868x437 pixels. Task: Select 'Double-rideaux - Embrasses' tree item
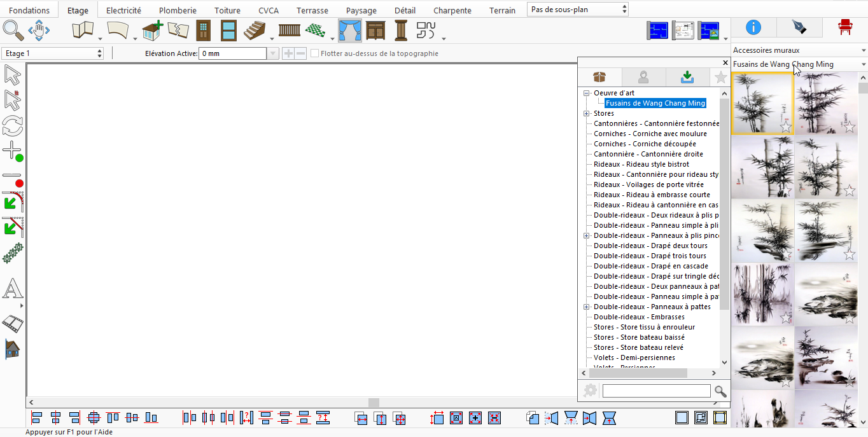639,317
